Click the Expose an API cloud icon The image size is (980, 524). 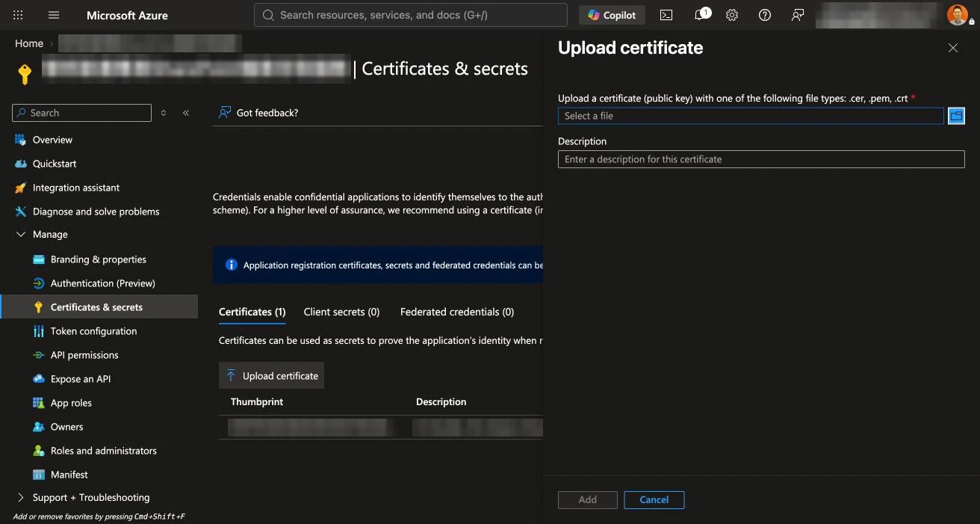(39, 379)
